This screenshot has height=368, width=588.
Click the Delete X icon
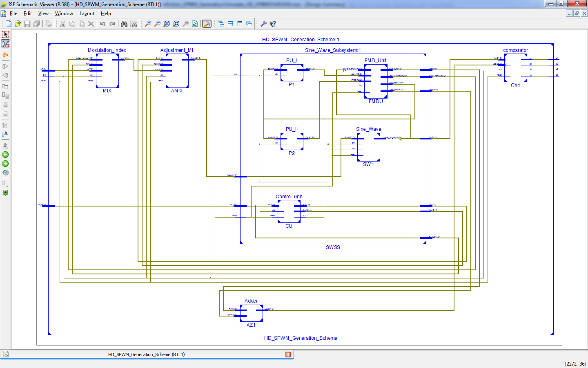pyautogui.click(x=91, y=24)
